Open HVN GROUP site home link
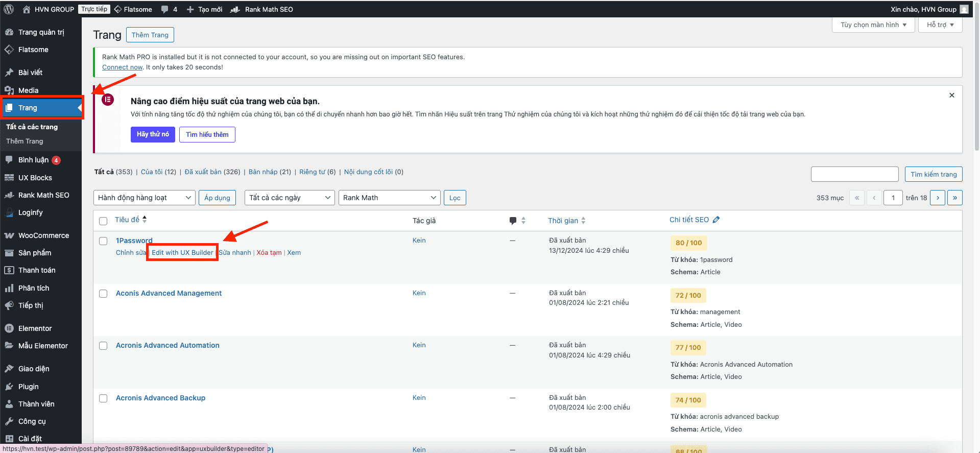This screenshot has width=980, height=453. (49, 9)
